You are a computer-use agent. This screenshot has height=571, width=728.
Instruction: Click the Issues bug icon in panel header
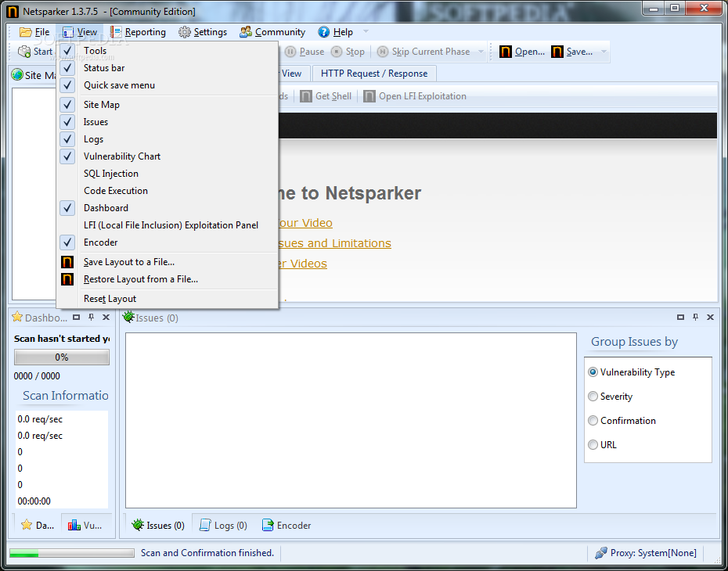coord(128,318)
